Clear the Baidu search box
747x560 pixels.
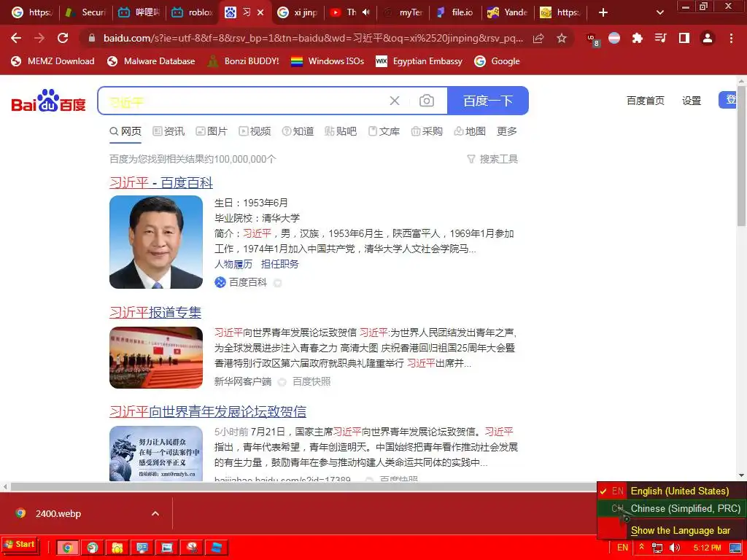(395, 101)
